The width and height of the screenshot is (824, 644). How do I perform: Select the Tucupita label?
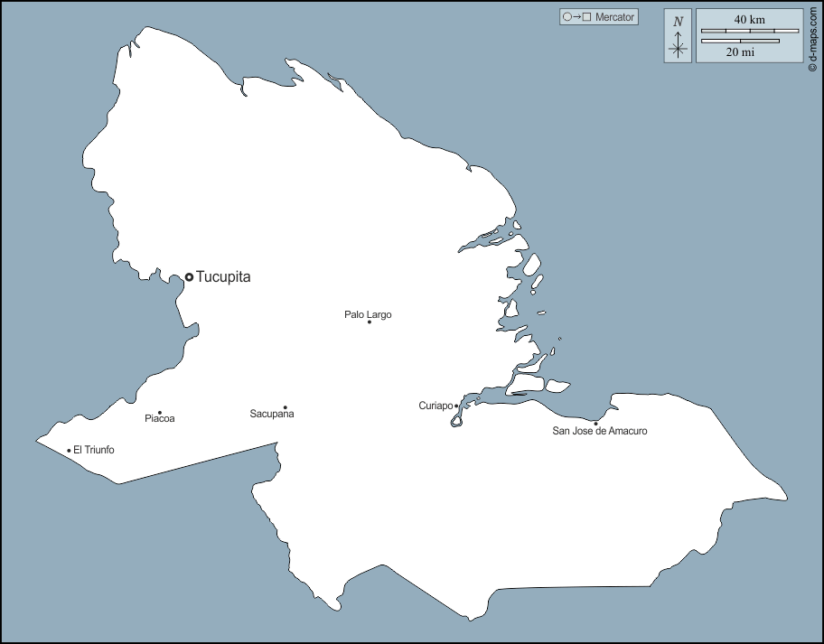(x=223, y=276)
